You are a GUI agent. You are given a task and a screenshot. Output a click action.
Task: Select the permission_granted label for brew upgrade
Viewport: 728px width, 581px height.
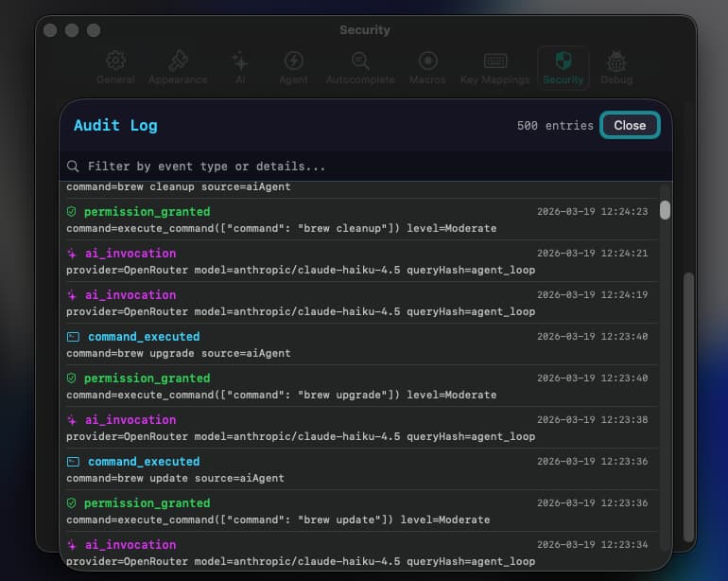point(147,379)
